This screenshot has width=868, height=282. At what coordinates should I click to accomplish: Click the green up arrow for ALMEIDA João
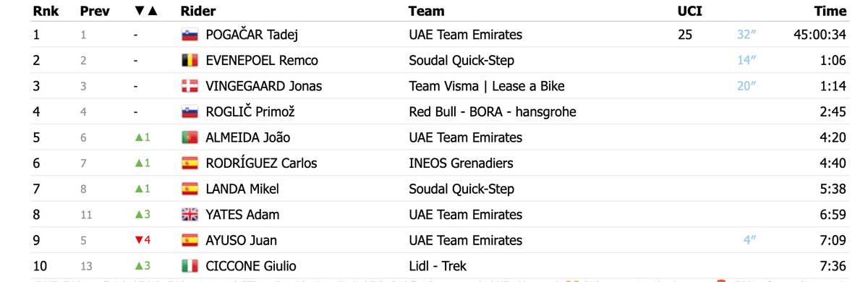pos(139,137)
